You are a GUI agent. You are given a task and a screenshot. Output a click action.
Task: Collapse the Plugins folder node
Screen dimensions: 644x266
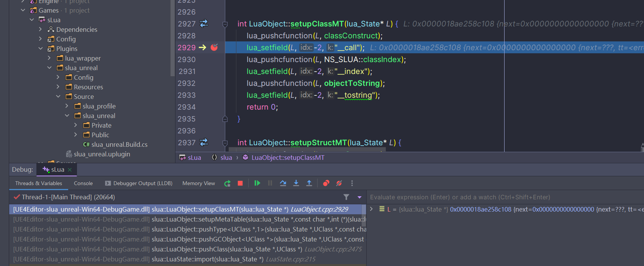tap(40, 49)
